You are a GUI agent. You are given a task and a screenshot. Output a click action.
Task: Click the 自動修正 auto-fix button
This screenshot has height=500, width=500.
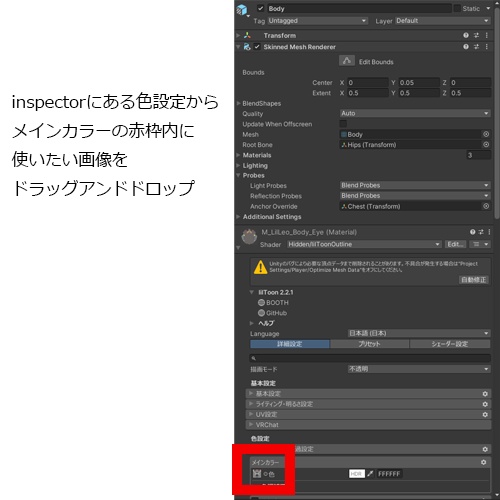coord(474,280)
